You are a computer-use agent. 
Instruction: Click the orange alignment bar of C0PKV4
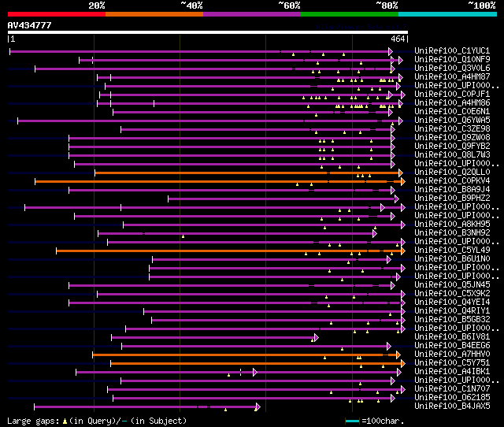coord(220,182)
